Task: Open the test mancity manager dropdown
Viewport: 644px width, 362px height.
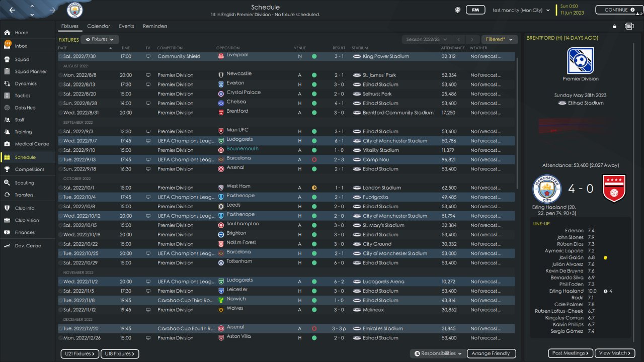Action: (521, 10)
